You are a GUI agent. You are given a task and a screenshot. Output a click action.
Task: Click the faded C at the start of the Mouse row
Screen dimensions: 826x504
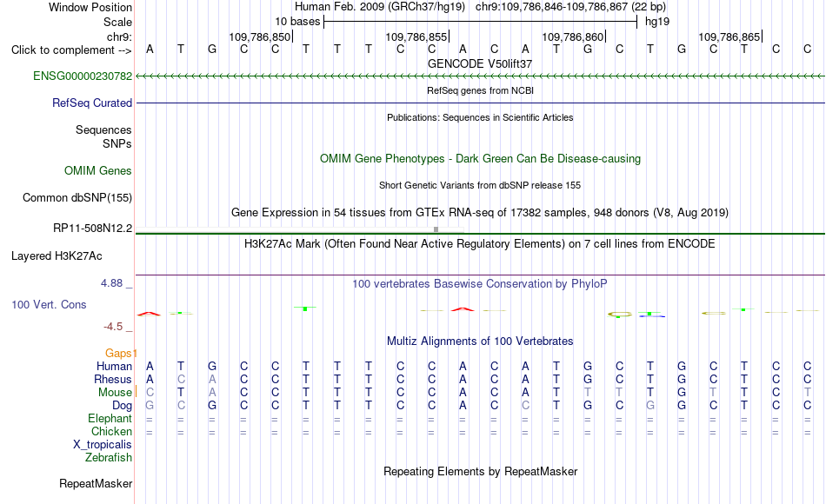150,393
